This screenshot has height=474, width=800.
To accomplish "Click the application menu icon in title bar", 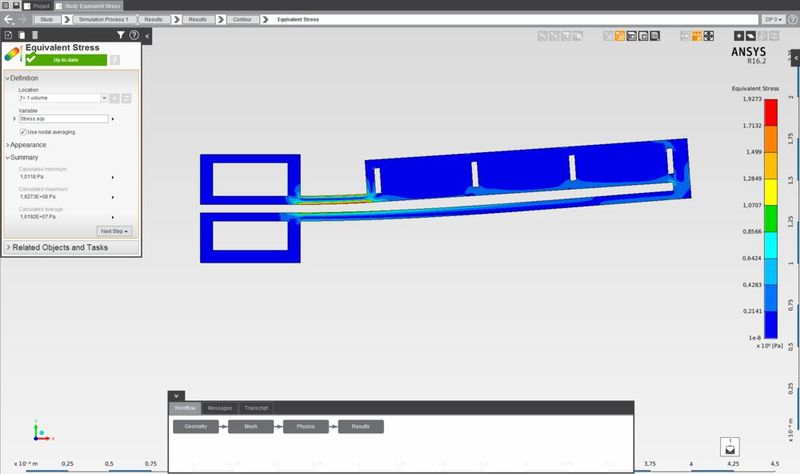I will (5, 5).
